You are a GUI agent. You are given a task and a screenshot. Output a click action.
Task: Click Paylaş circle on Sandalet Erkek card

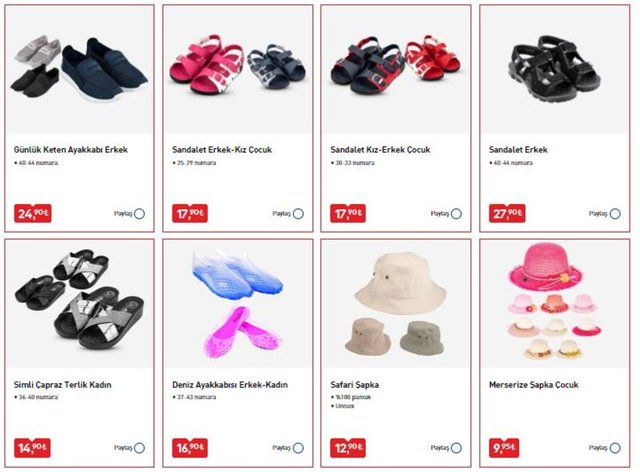click(x=615, y=214)
